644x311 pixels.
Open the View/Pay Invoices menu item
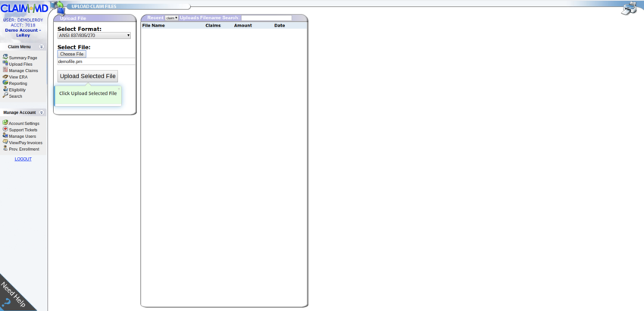[x=25, y=143]
